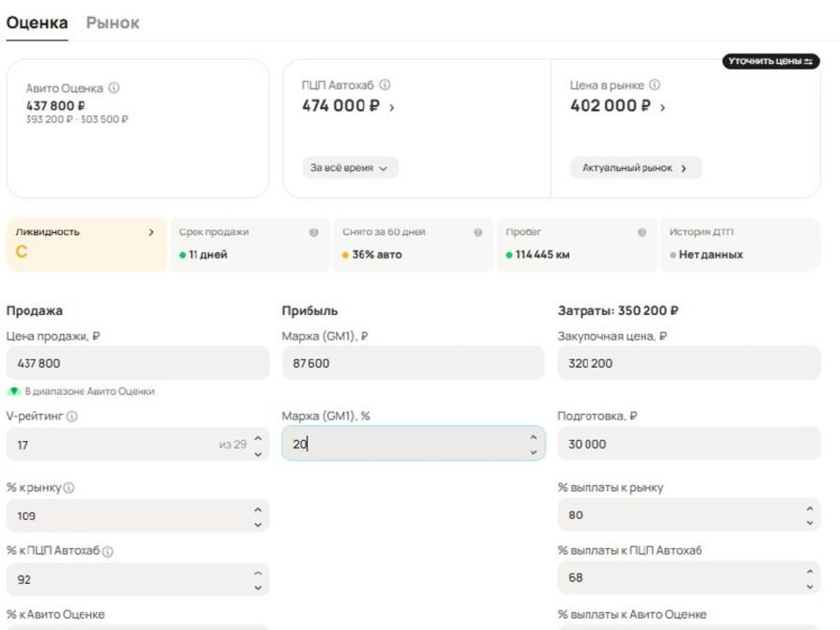Switch to the Рынок tab

coord(113,23)
